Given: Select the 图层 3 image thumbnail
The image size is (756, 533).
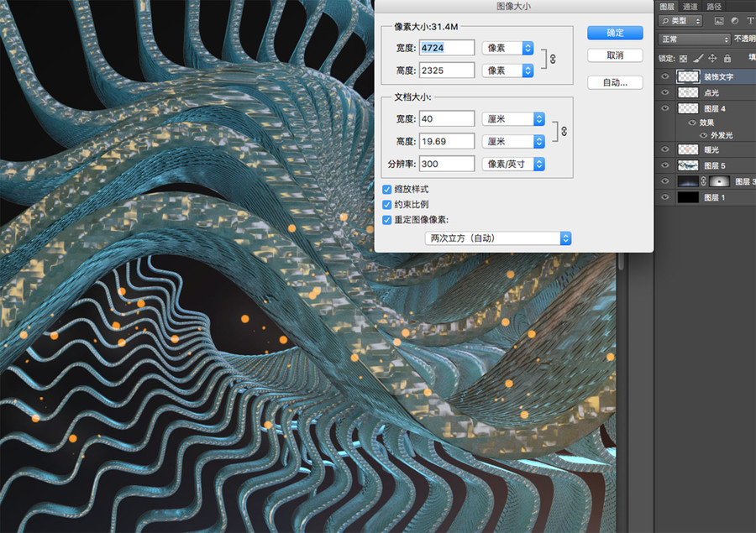Looking at the screenshot, I should tap(688, 181).
